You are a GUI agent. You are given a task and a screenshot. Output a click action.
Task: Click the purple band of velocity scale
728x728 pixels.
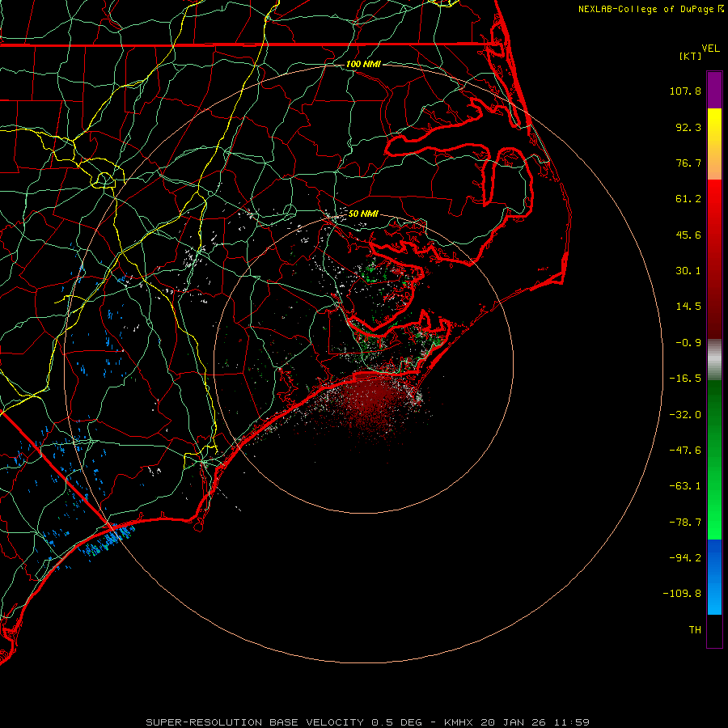pos(714,90)
